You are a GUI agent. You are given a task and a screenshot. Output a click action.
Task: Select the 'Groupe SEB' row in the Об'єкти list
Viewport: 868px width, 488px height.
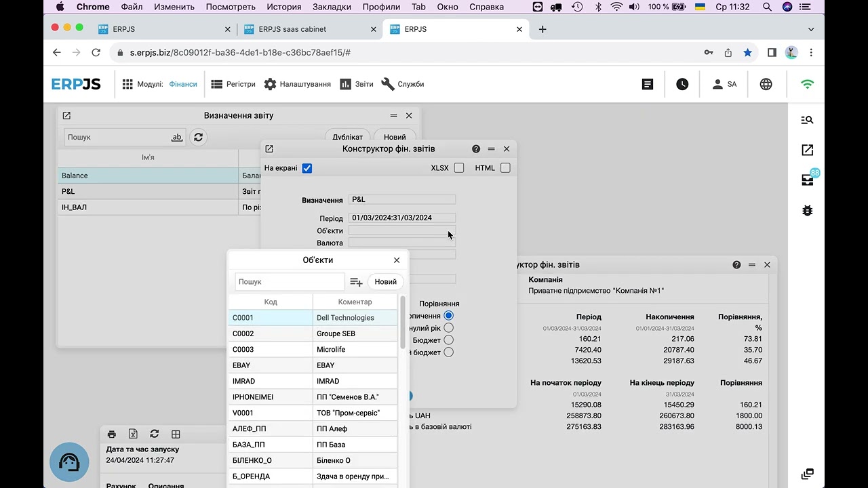tap(313, 333)
